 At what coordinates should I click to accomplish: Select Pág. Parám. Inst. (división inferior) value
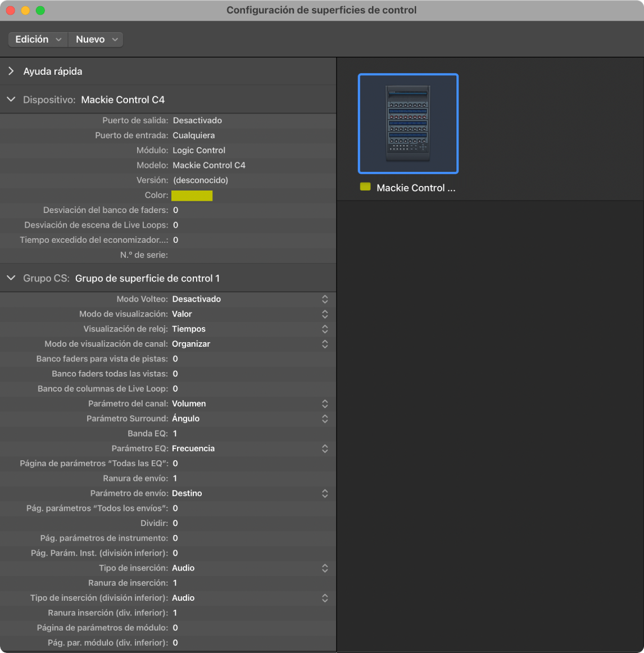175,553
